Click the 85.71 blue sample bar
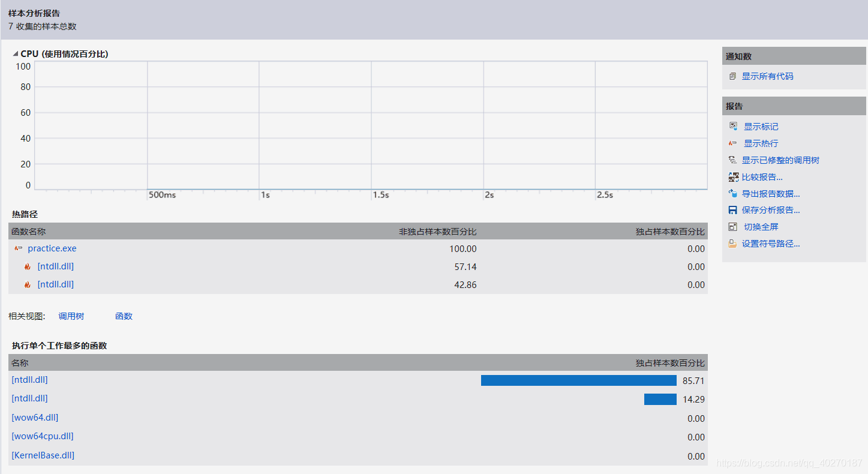Viewport: 868px width, 474px height. pyautogui.click(x=579, y=380)
